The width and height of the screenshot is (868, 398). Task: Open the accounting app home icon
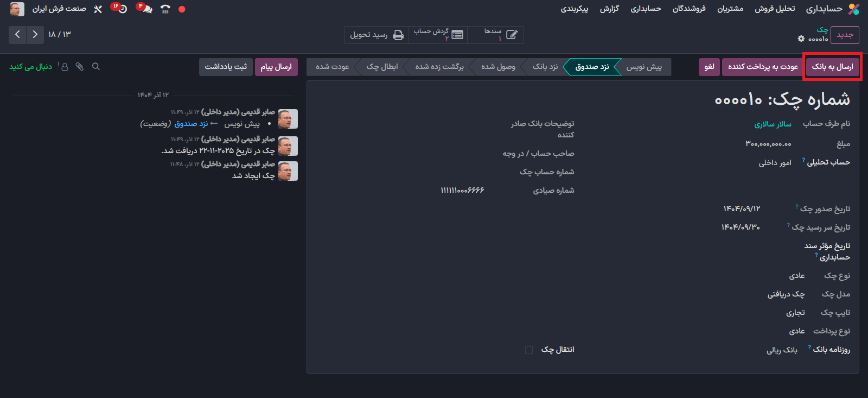853,9
